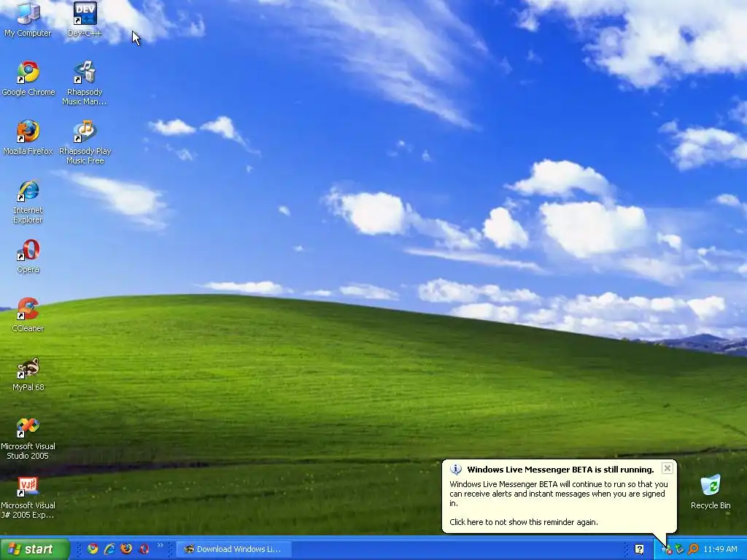Select the Rhapsody Play Music Free shortcut

[x=85, y=142]
